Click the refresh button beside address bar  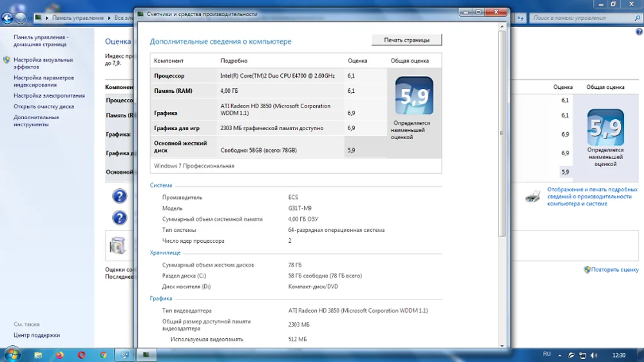pos(521,18)
